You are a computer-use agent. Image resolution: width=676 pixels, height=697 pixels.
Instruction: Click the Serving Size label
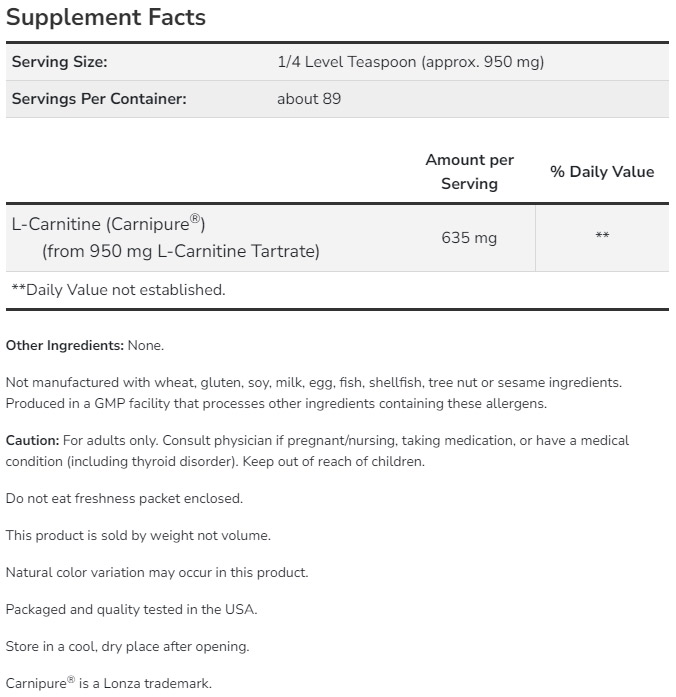(x=59, y=62)
